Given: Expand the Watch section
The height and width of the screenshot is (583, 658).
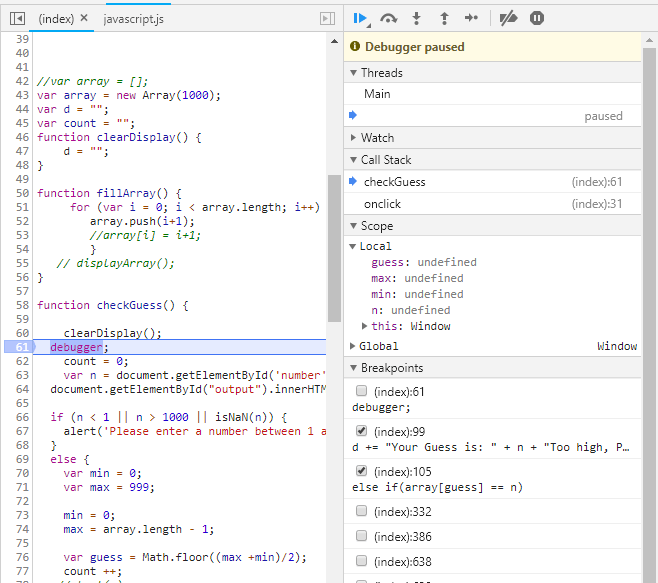Looking at the screenshot, I should point(353,138).
